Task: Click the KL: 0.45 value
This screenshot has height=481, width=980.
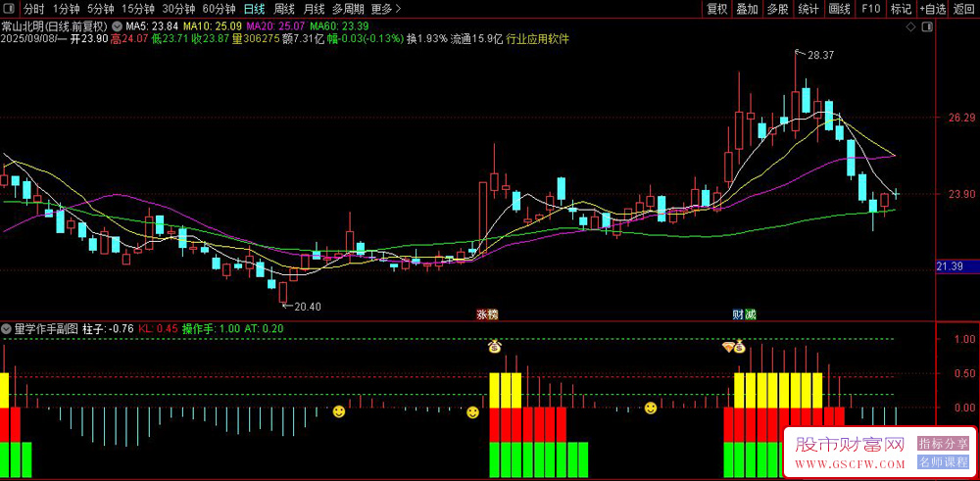Action: [158, 328]
